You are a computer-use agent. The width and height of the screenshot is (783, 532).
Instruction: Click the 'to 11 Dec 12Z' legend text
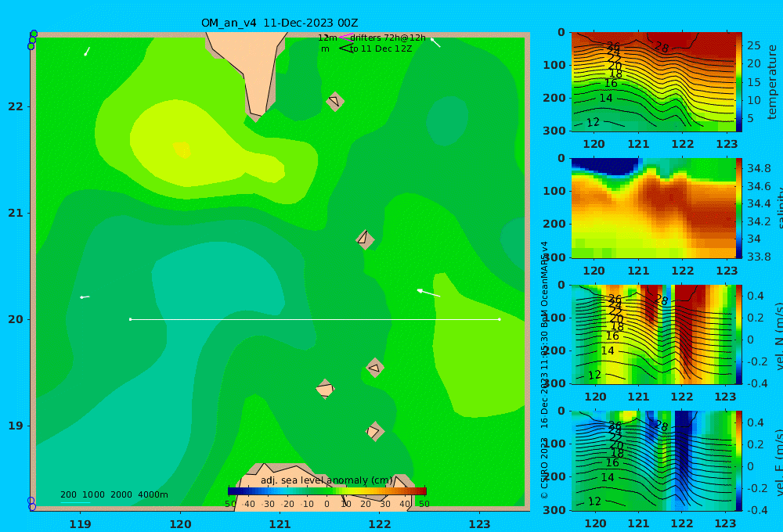[381, 49]
